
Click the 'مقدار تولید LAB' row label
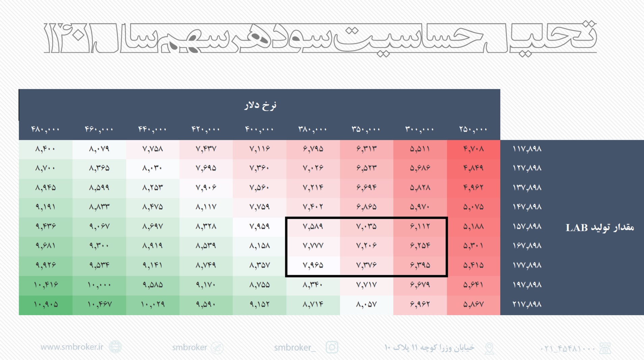pos(599,228)
